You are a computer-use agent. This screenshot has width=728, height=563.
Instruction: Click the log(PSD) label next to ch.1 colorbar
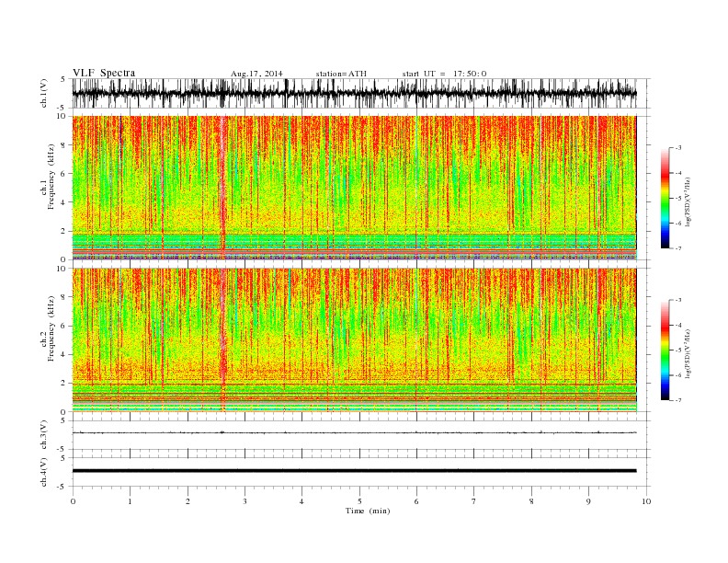pos(688,201)
